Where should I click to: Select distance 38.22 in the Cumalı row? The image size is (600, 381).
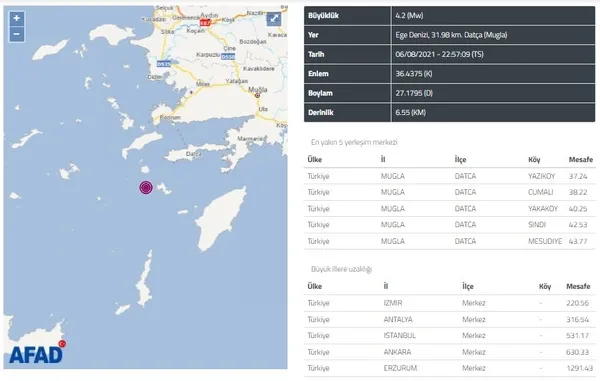pyautogui.click(x=578, y=192)
